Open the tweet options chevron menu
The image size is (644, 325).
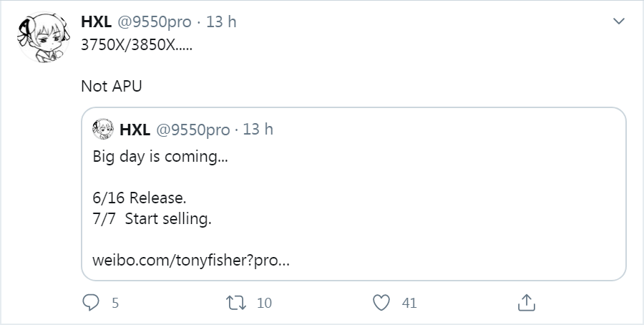pos(620,22)
